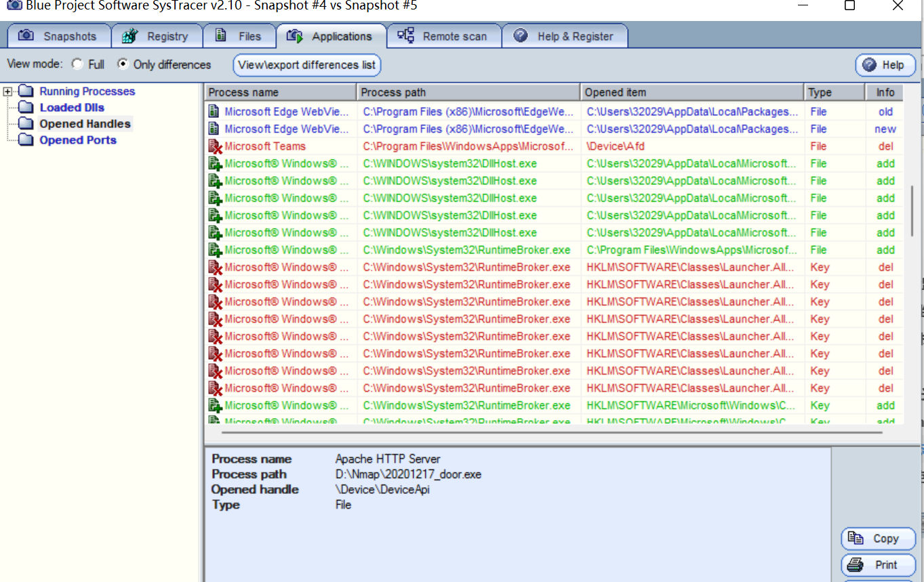Sort by the Process name column header
Screen dimensions: 924x582
tap(281, 92)
